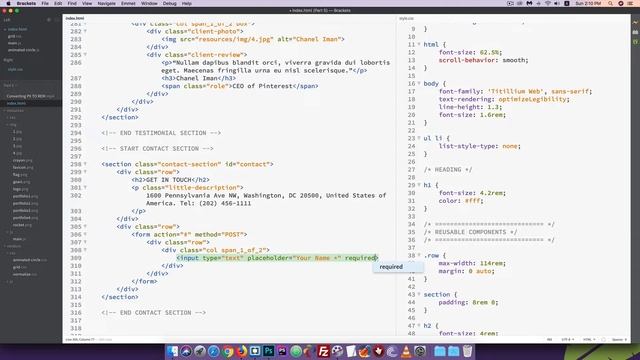Open the UTF-8 encoding dropdown in status bar
This screenshot has height=360, width=640.
[x=567, y=340]
